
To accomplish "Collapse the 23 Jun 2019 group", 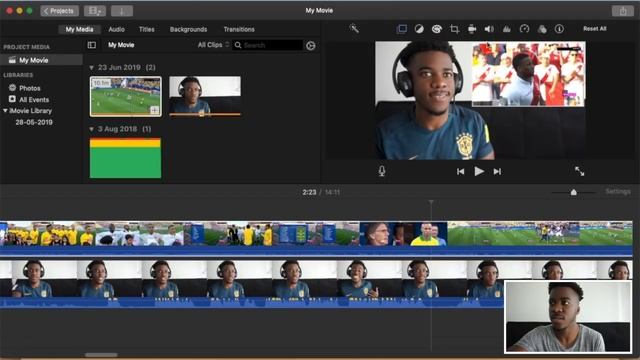I will tap(91, 68).
